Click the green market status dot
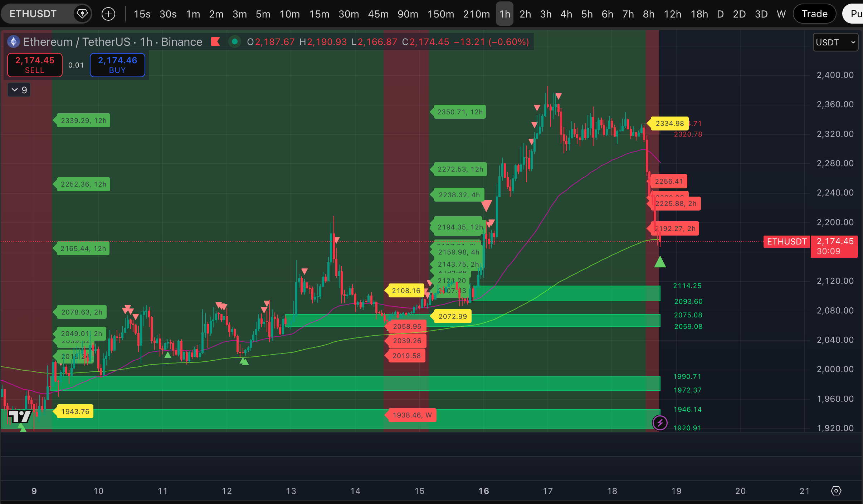Image resolution: width=863 pixels, height=504 pixels. click(x=234, y=42)
